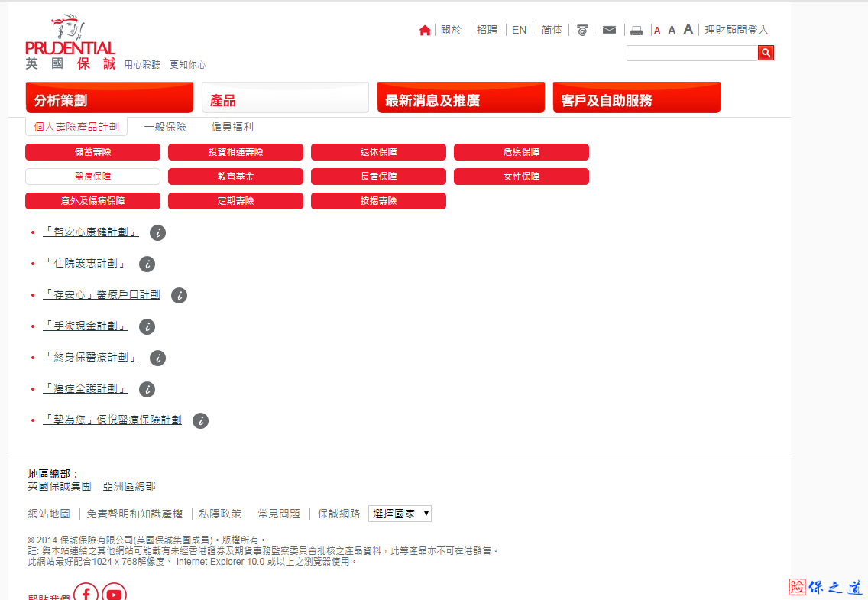Image resolution: width=868 pixels, height=600 pixels.
Task: Select the 個人壽險產品計劃 tab
Action: coord(76,127)
